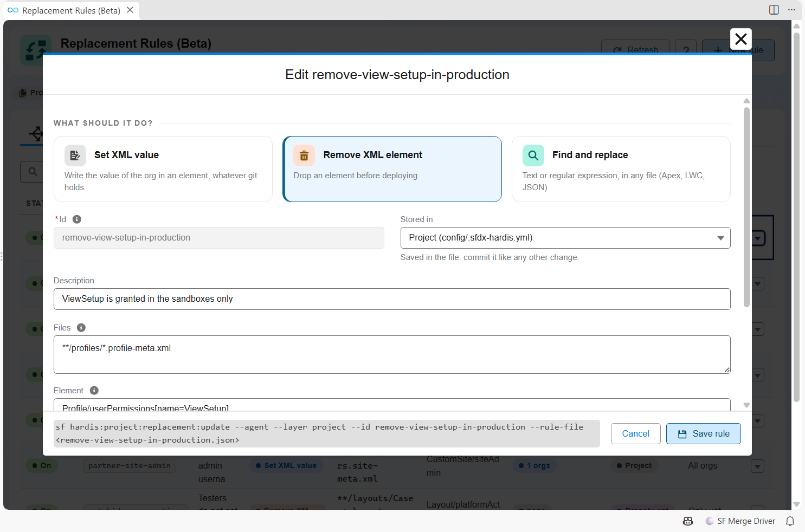This screenshot has width=805, height=532.
Task: Click the info icon beside the Element label
Action: (94, 391)
